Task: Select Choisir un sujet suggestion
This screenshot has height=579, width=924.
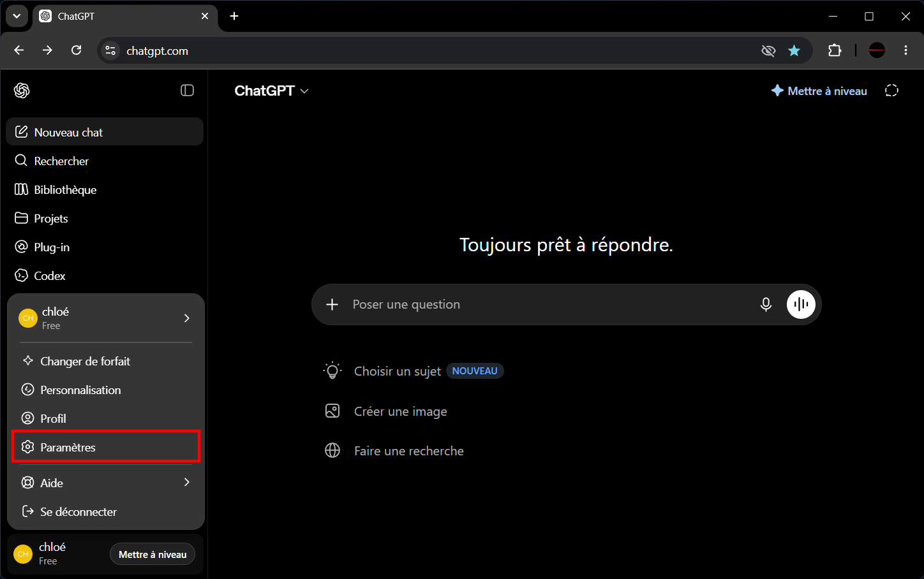Action: 414,371
